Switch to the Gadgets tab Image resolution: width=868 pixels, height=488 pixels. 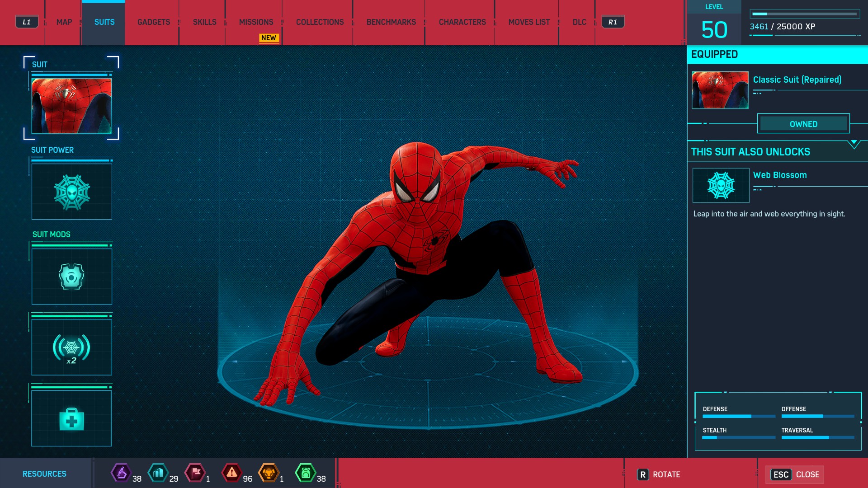coord(154,22)
